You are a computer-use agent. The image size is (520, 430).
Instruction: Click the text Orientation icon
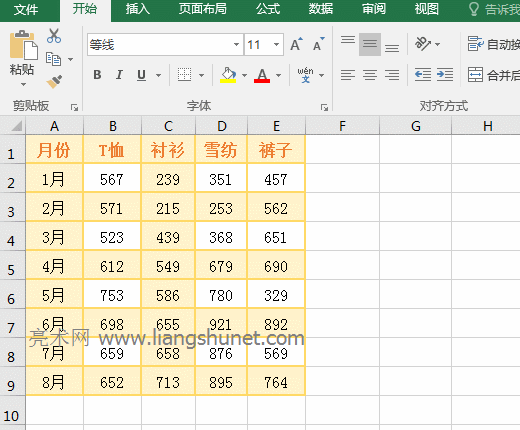(423, 44)
